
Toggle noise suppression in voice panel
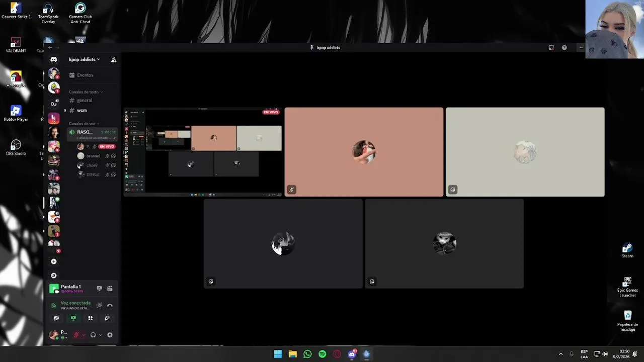[x=99, y=305]
